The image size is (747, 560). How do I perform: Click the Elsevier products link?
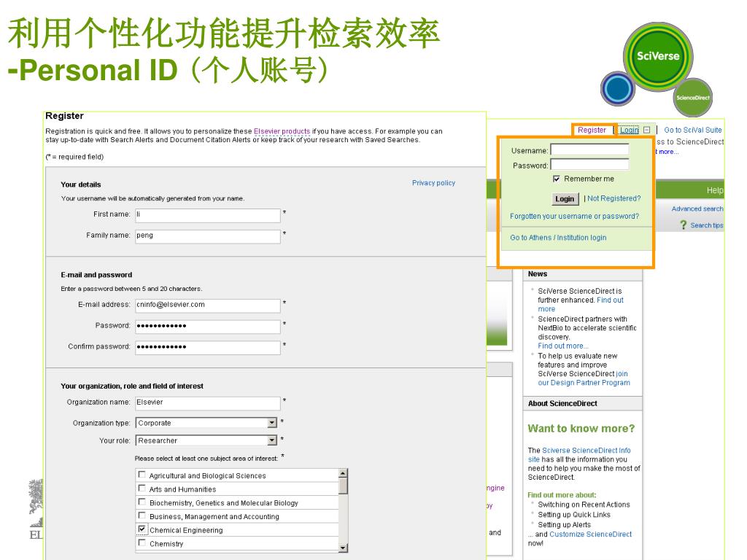click(x=282, y=131)
